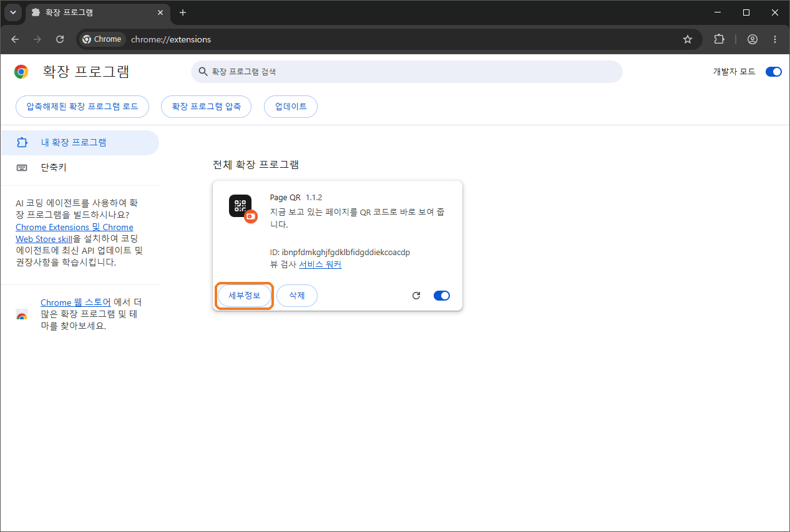Open the tab search dropdown arrow
This screenshot has width=790, height=532.
(x=13, y=12)
